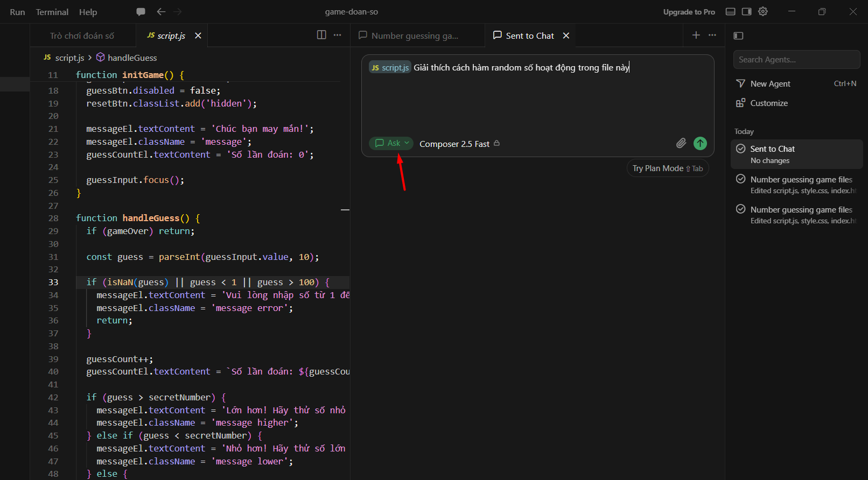Click the if (gameOver) return; line
Image resolution: width=868 pixels, height=480 pixels.
tap(141, 231)
